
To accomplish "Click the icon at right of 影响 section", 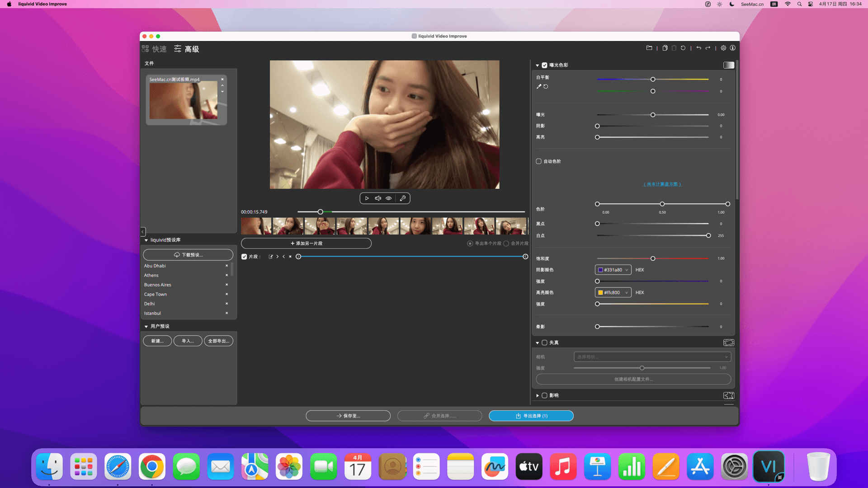I will click(x=729, y=396).
